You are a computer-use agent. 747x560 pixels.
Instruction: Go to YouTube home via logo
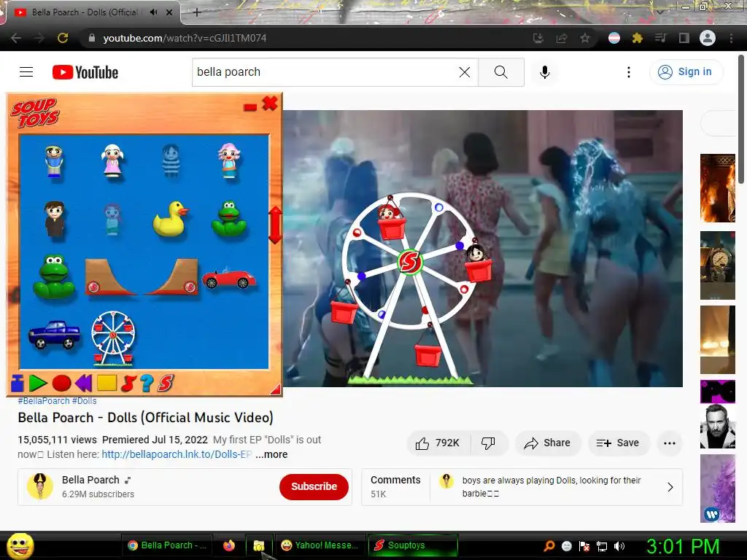[85, 72]
